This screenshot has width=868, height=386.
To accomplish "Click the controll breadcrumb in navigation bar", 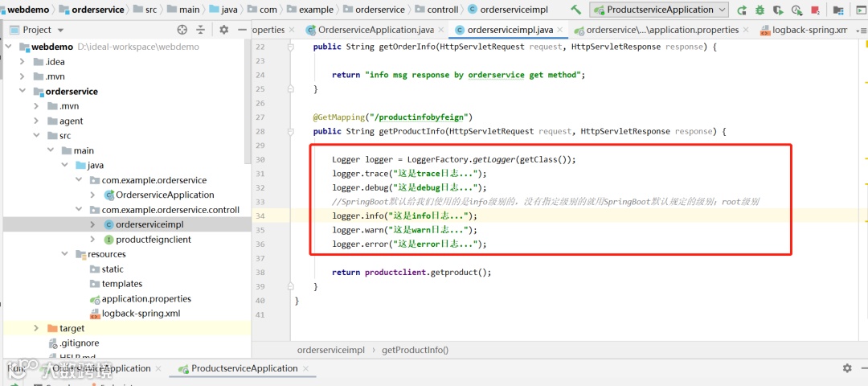I will pyautogui.click(x=436, y=10).
